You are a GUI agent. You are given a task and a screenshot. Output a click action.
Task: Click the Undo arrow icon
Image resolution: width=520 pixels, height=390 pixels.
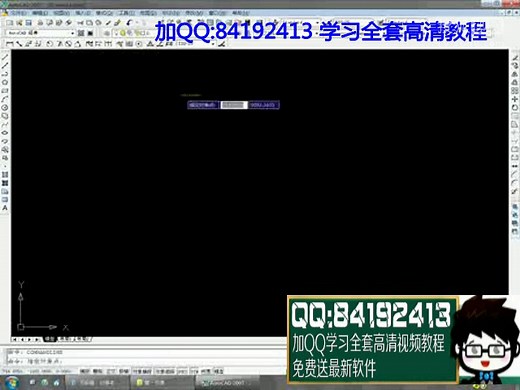coord(129,23)
